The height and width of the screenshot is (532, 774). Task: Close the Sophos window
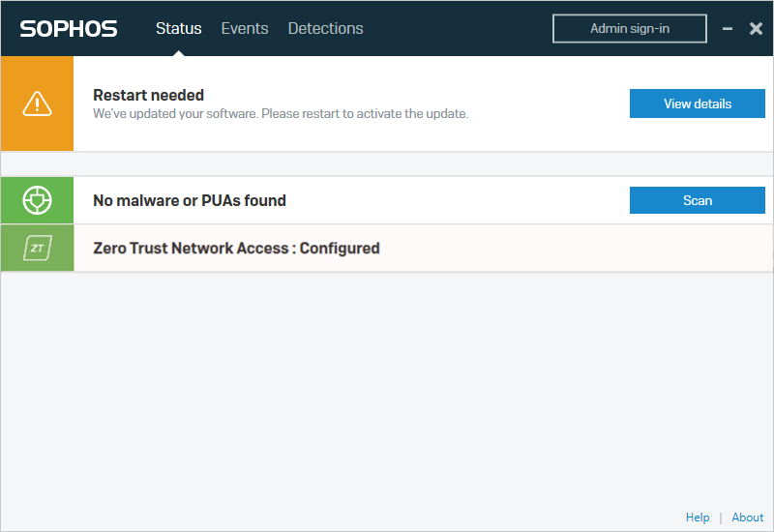[x=757, y=29]
